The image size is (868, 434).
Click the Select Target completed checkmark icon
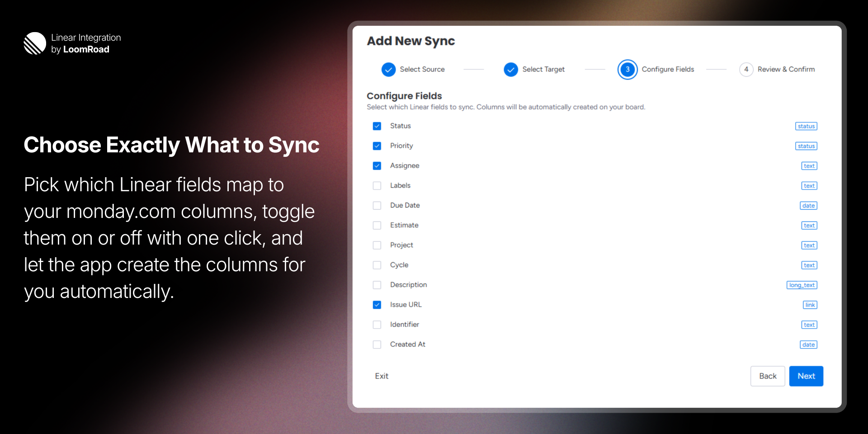click(x=511, y=70)
